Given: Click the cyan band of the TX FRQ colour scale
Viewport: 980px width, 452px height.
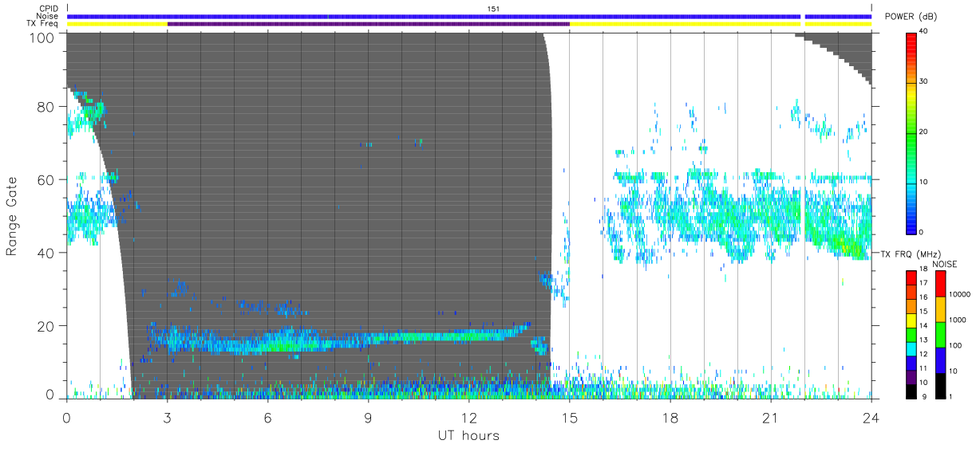Looking at the screenshot, I should [x=911, y=348].
